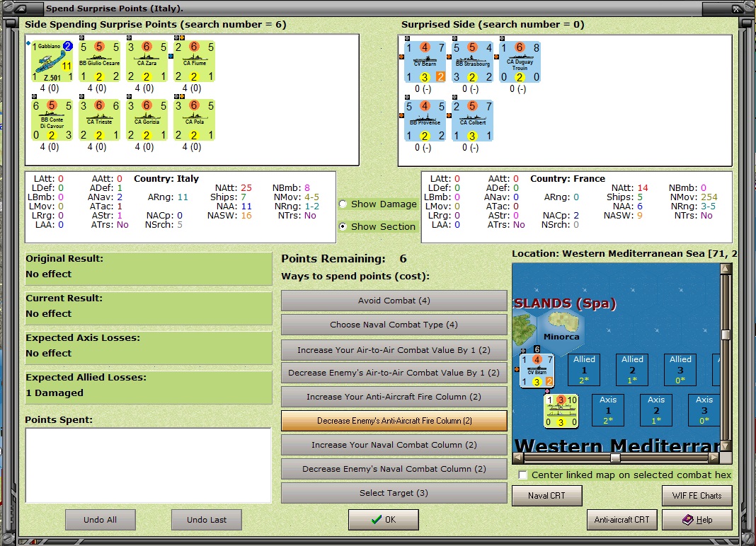This screenshot has height=546, width=756.
Task: Enable Center linked map on selected combat hex
Action: [x=522, y=475]
